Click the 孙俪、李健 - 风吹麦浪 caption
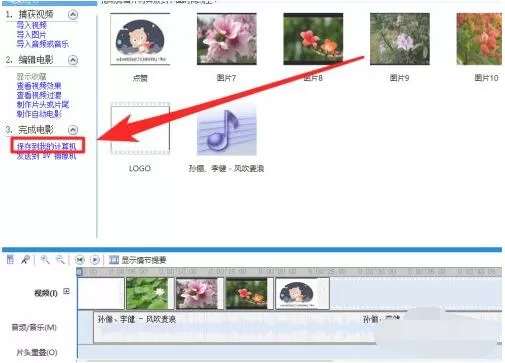The height and width of the screenshot is (363, 505). tap(226, 169)
